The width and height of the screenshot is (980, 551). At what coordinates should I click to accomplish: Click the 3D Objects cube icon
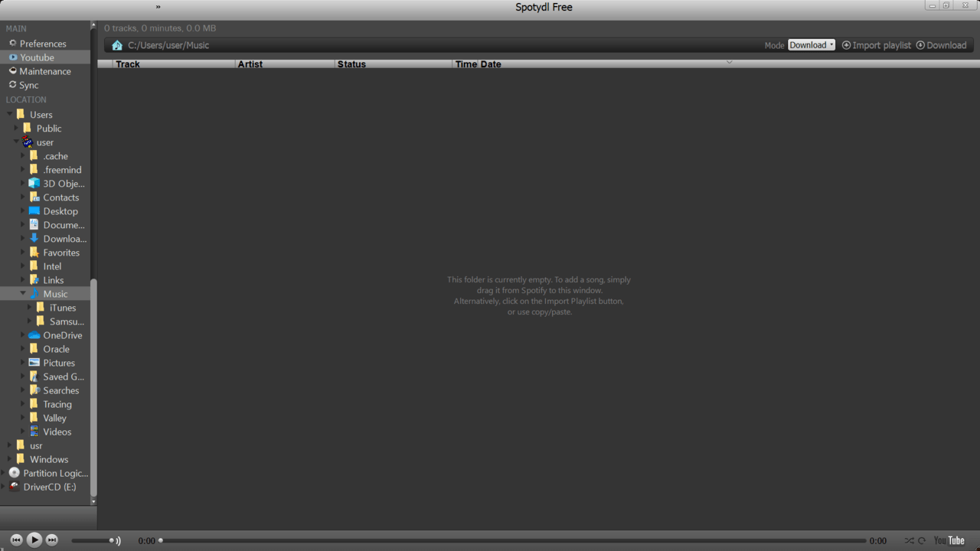click(34, 183)
